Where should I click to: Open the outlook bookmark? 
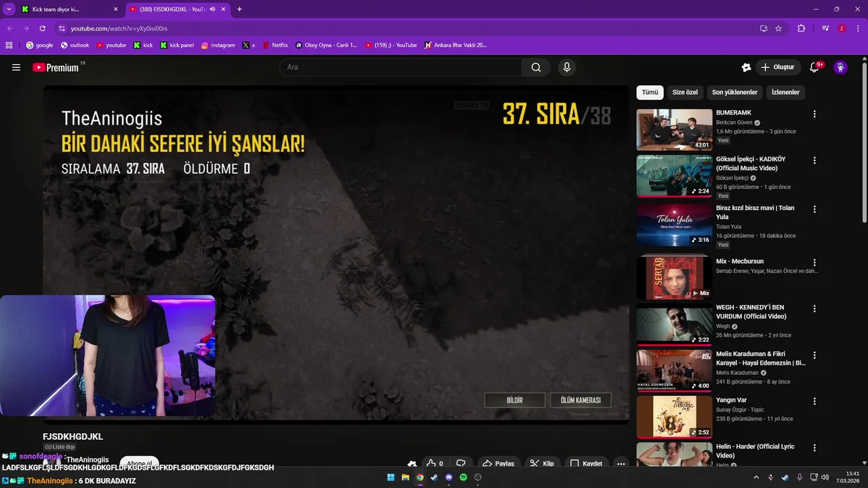75,45
